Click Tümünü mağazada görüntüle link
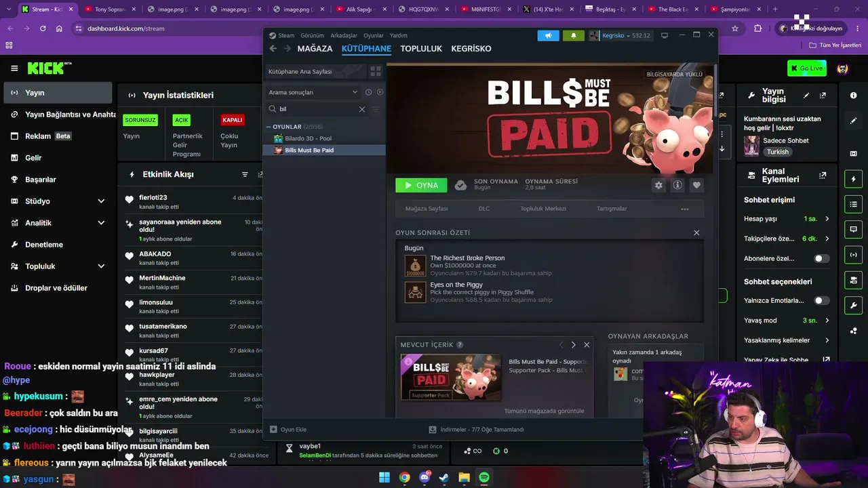 (544, 411)
